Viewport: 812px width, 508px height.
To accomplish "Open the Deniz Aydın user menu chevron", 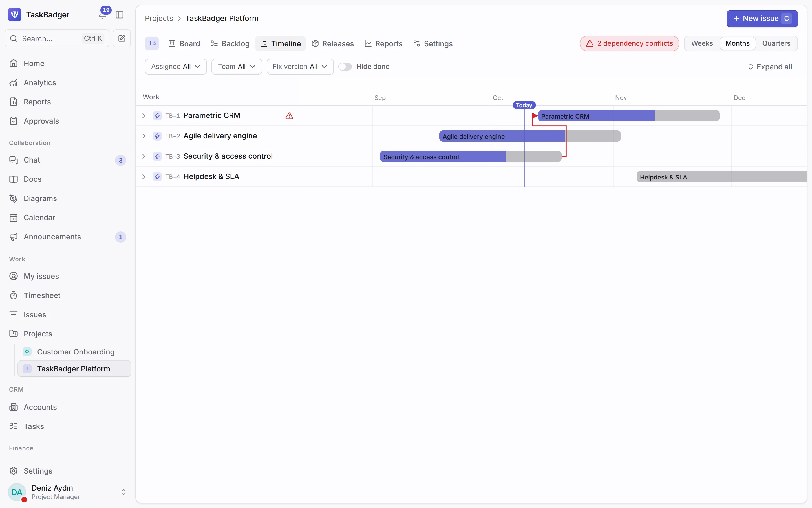I will click(x=123, y=492).
